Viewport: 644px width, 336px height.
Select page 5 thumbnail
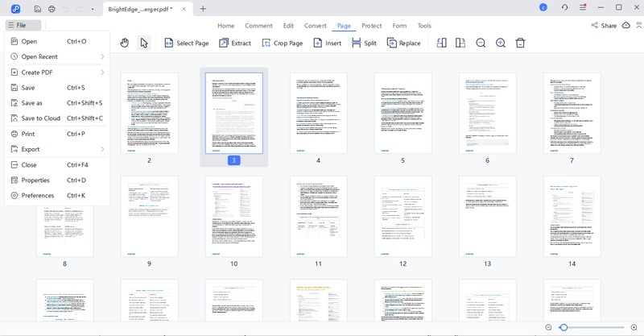pos(403,113)
